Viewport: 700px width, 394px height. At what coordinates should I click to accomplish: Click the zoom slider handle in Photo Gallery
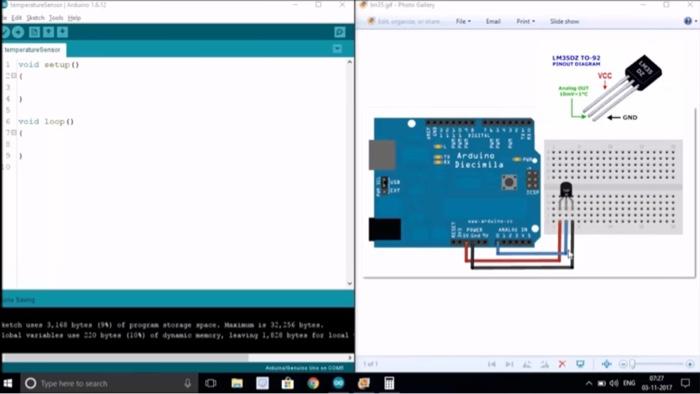pyautogui.click(x=632, y=364)
